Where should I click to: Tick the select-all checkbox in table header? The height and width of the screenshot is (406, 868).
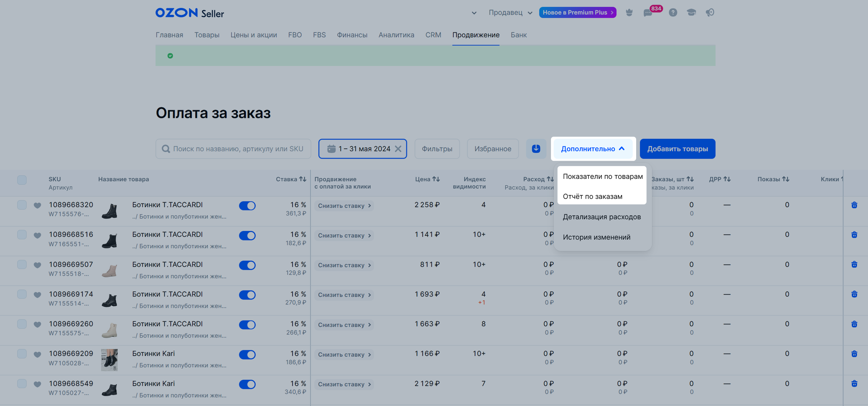point(22,180)
